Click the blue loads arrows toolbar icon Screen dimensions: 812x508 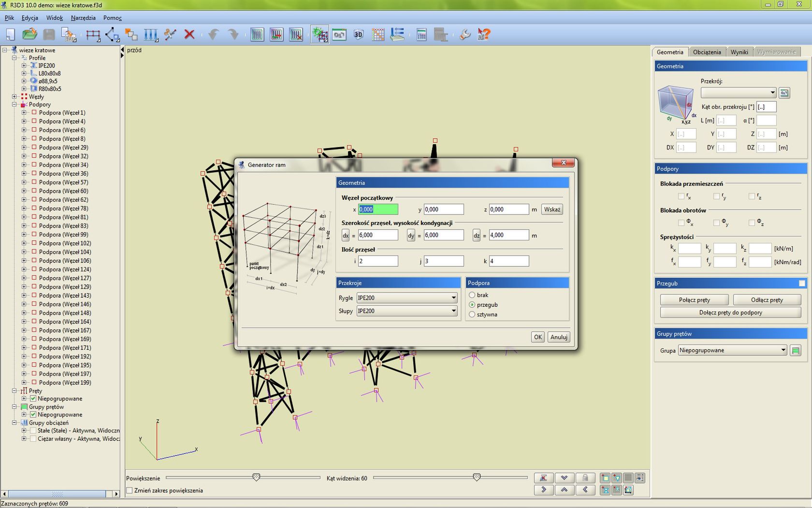click(x=151, y=34)
